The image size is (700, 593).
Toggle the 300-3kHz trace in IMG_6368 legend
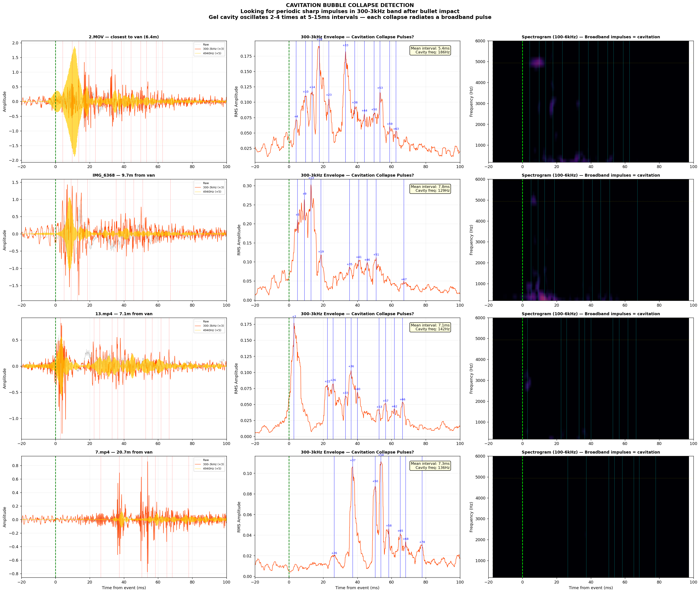coord(198,188)
